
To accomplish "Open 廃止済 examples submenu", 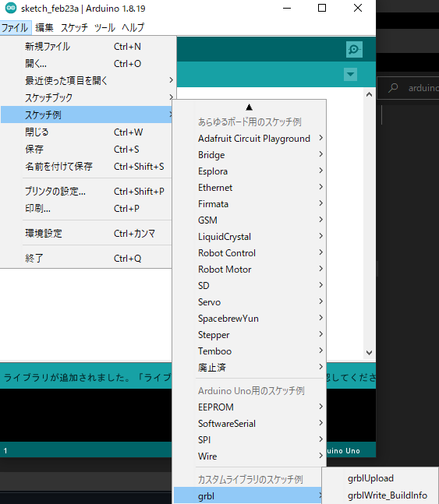I will tap(250, 368).
